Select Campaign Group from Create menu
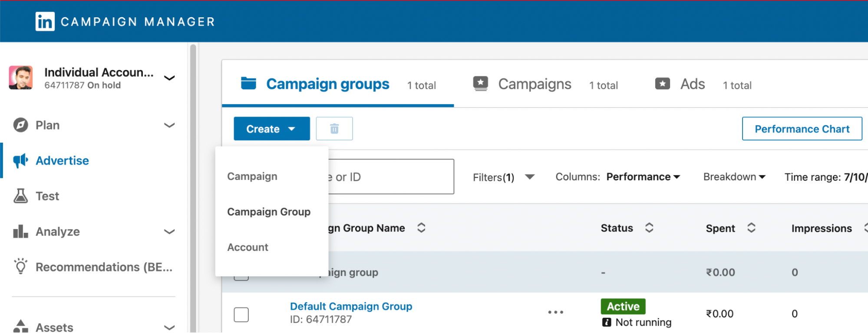Screen dimensions: 868x333 (269, 212)
